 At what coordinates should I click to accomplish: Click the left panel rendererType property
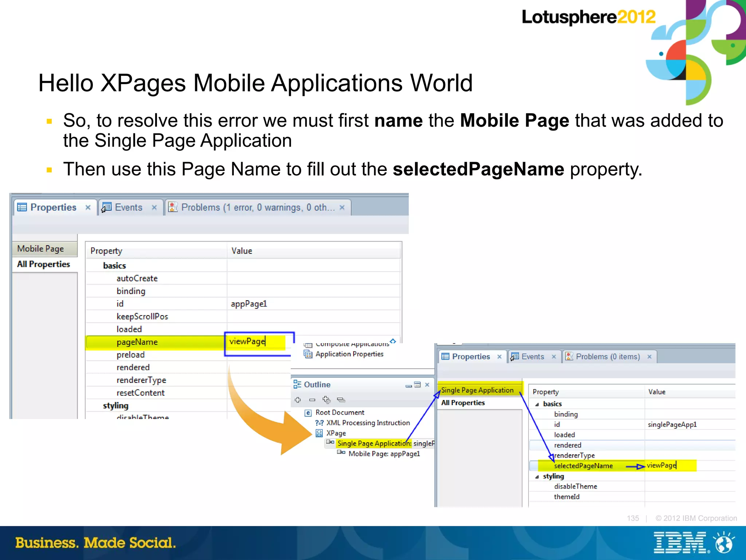(141, 380)
